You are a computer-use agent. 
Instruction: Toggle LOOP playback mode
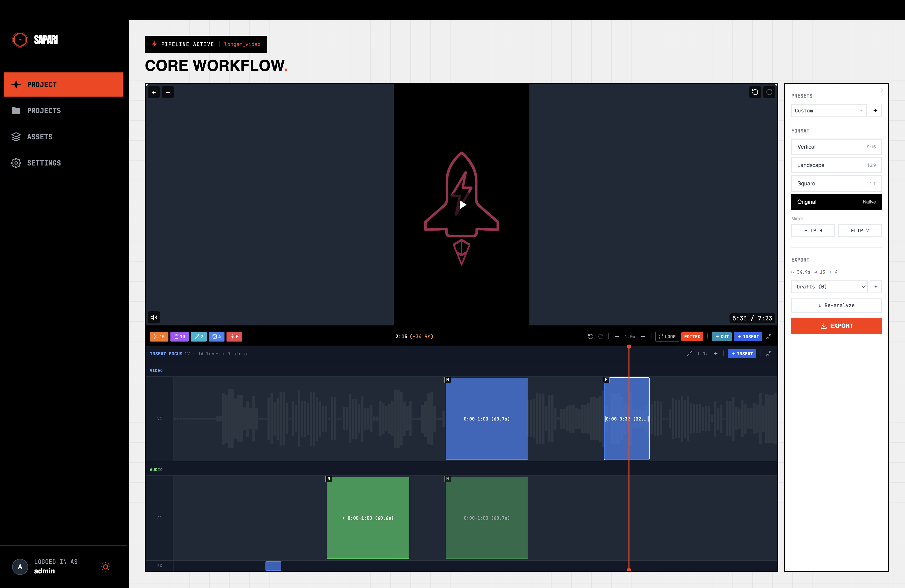pyautogui.click(x=667, y=337)
